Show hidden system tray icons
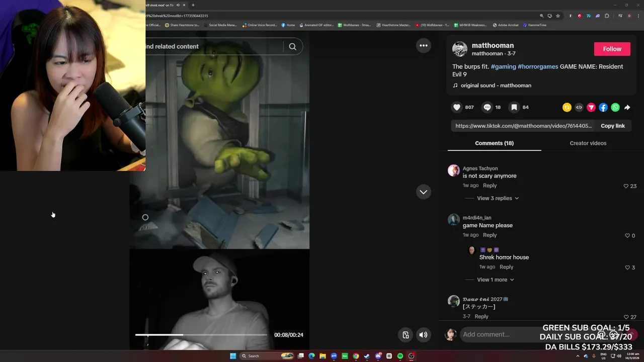 (578, 356)
